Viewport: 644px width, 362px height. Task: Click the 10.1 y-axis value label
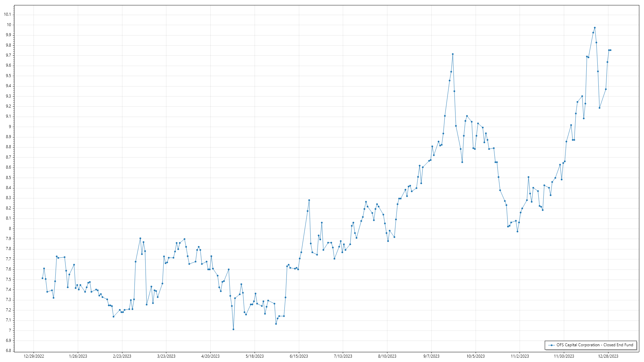click(x=7, y=14)
